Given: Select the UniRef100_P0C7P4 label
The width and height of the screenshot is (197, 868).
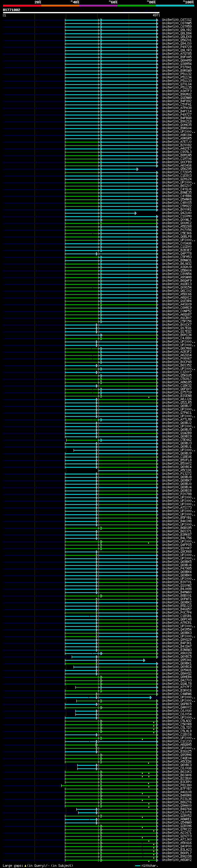Looking at the screenshot, I should point(177,612).
